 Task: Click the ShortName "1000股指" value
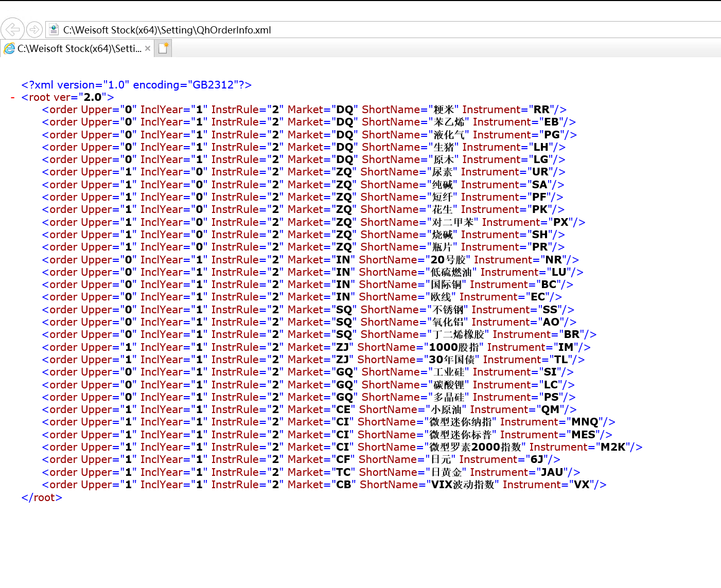tap(454, 347)
